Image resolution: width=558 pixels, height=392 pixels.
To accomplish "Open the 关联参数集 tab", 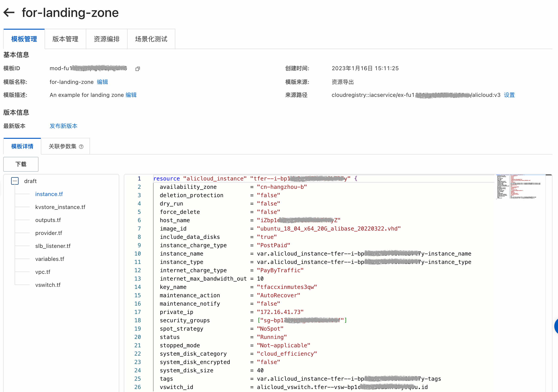I will click(x=63, y=146).
